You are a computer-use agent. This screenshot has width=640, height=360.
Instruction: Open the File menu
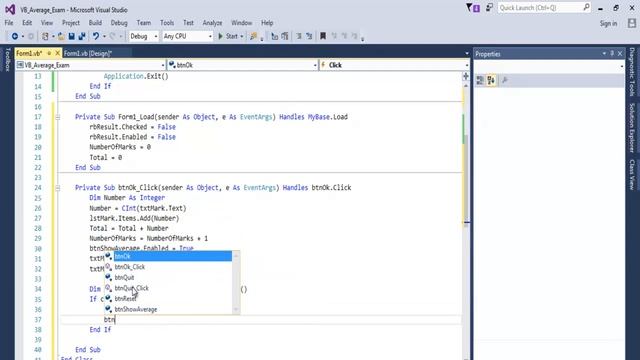pyautogui.click(x=9, y=23)
